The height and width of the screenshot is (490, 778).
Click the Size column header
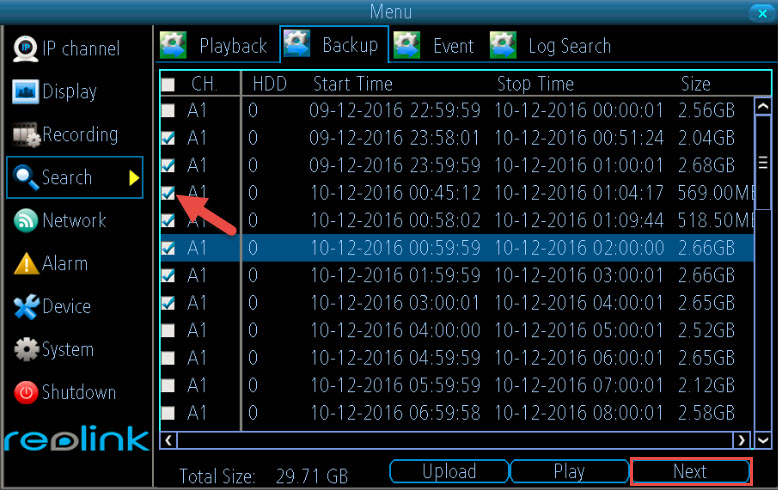696,84
